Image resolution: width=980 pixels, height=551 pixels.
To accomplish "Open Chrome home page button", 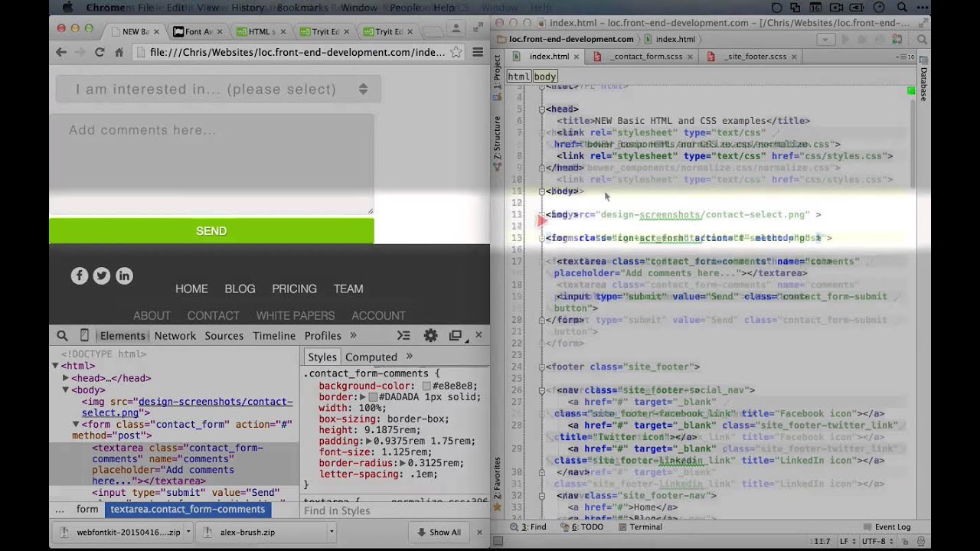I will point(119,52).
